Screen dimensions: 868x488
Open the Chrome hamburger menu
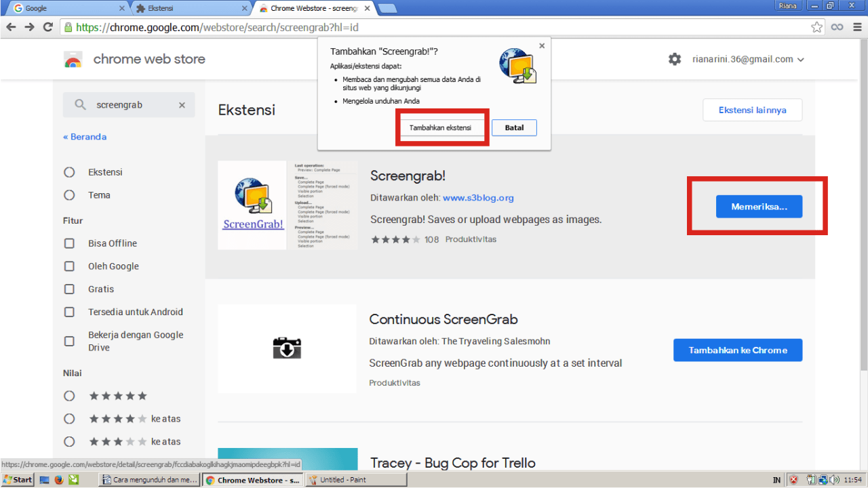857,27
